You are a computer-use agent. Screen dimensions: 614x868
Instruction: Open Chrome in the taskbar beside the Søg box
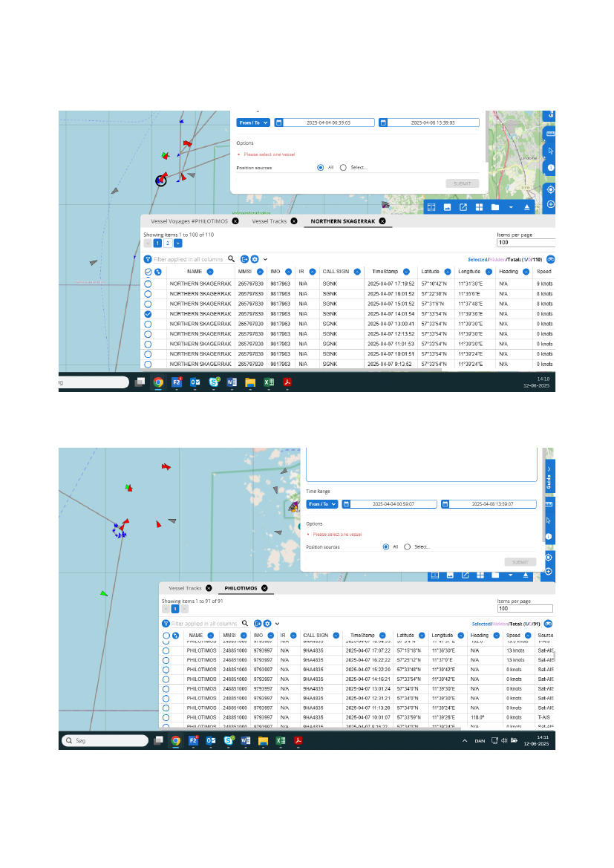coord(175,740)
